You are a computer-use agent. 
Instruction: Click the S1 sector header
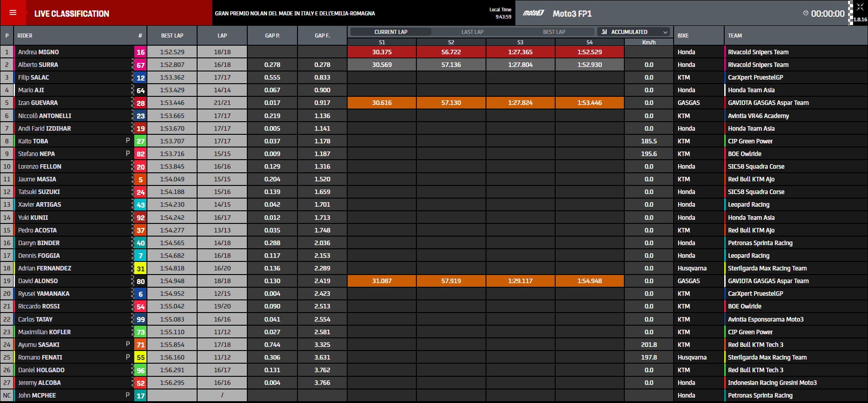[382, 42]
